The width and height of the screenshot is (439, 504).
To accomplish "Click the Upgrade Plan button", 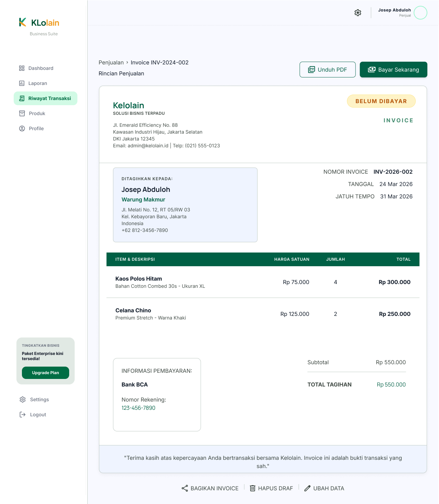I will (46, 373).
